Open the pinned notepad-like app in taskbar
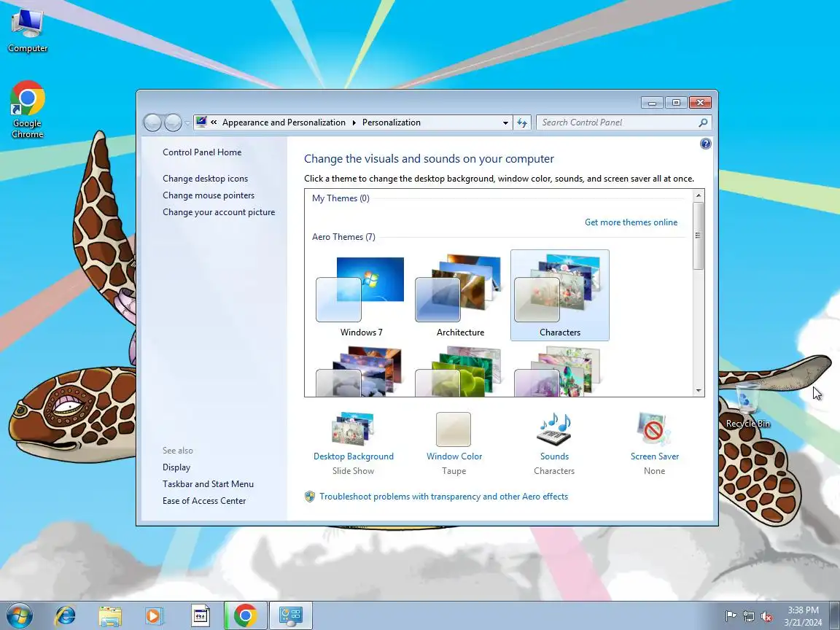This screenshot has height=630, width=840. click(x=201, y=616)
